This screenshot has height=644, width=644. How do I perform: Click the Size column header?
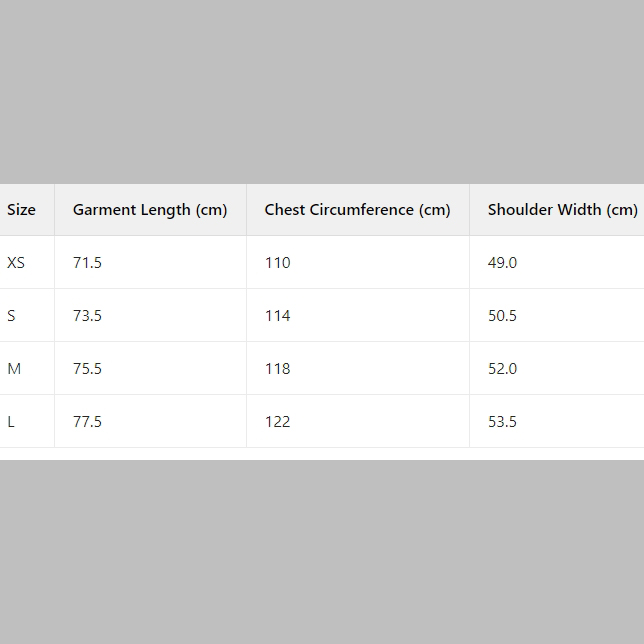coord(21,210)
